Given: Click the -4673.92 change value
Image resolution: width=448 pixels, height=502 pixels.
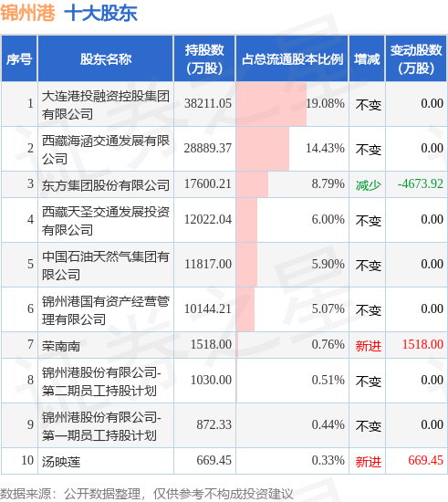Looking at the screenshot, I should (420, 183).
